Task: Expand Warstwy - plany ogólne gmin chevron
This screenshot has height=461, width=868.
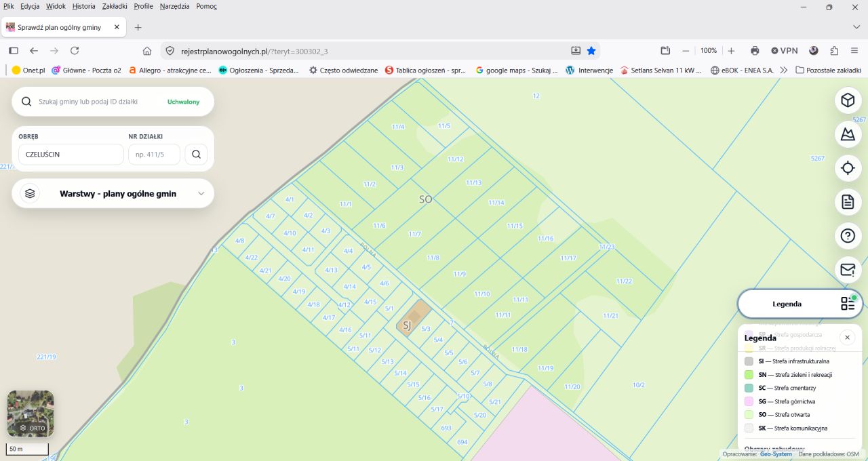Action: (x=201, y=193)
